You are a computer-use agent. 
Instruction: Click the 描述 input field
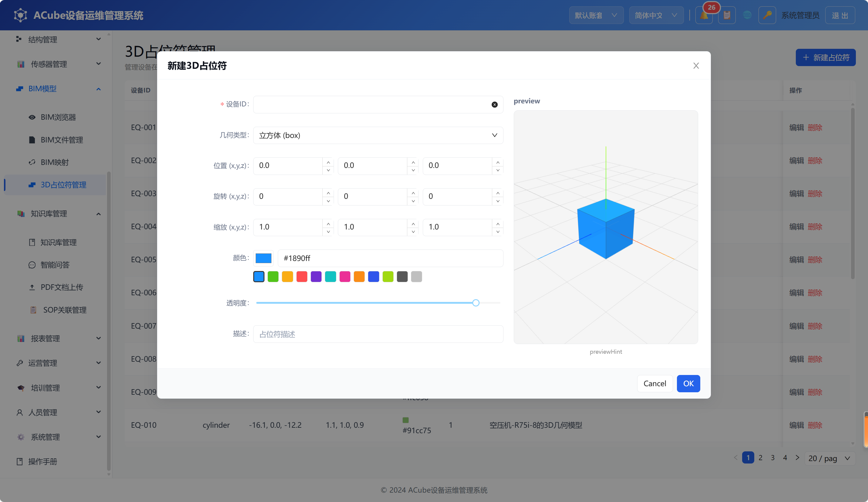(378, 334)
